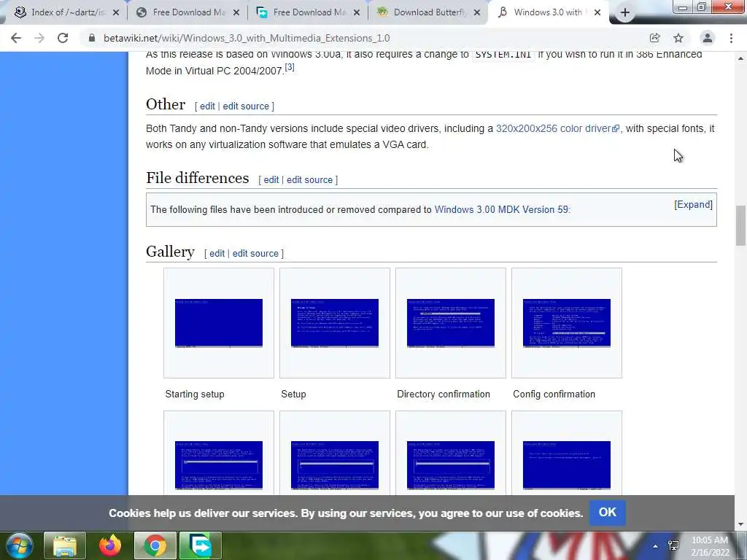Screen dimensions: 747x560
Task: Open the Windows Start menu
Action: click(20, 545)
